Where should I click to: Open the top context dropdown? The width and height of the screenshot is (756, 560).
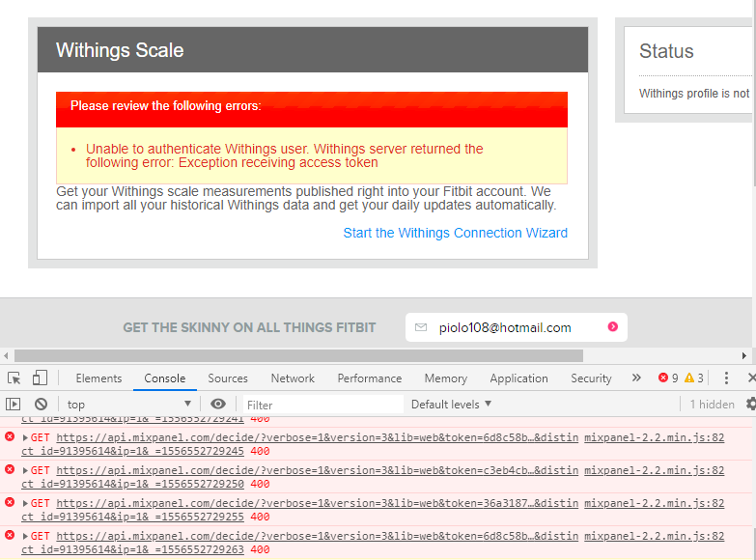coord(129,405)
